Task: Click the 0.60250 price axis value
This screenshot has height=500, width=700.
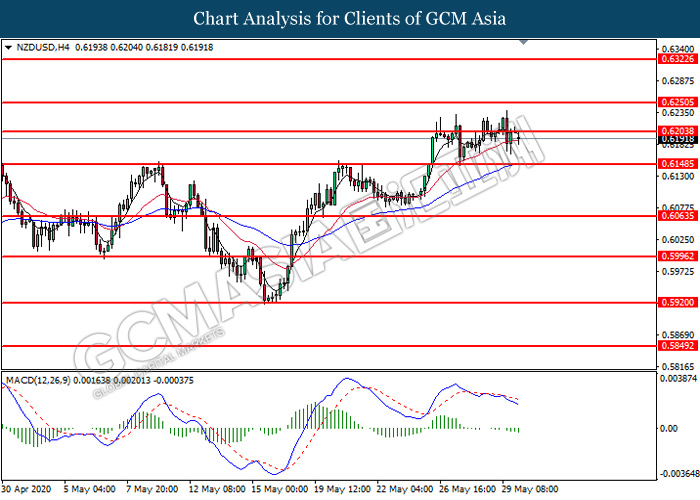Action: point(678,240)
